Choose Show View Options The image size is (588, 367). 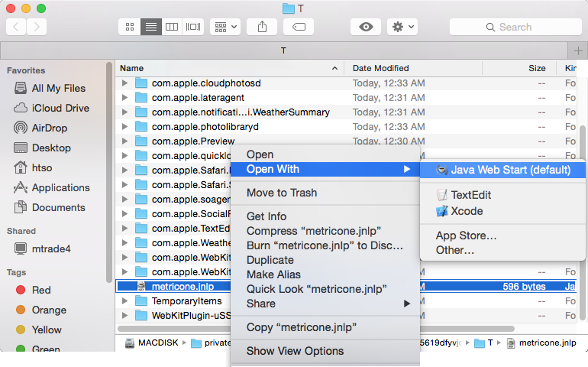[x=325, y=351]
